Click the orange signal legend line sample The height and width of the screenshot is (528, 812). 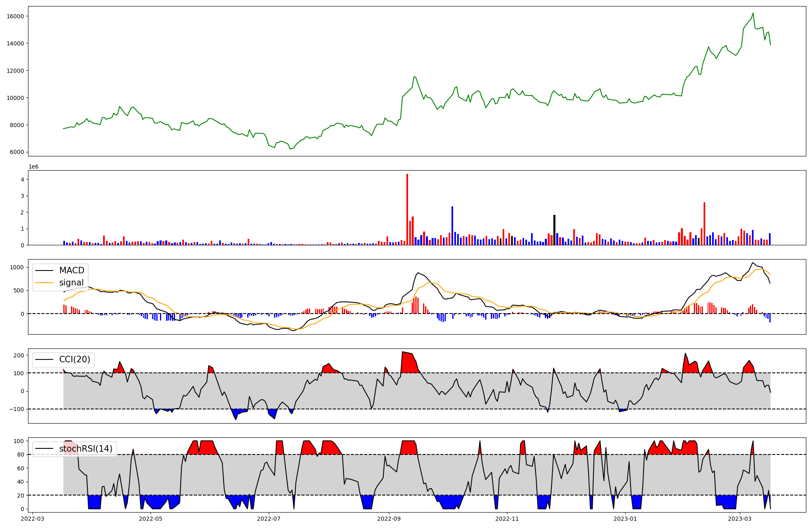click(44, 283)
